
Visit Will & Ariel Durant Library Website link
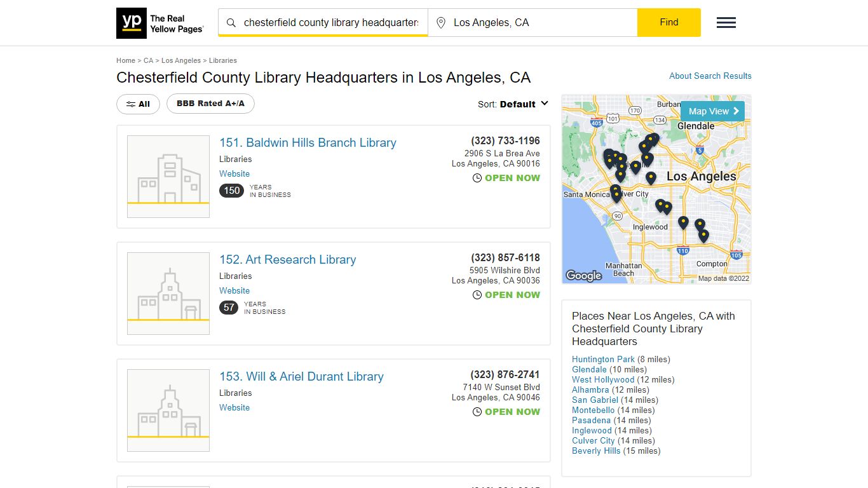[x=234, y=407]
